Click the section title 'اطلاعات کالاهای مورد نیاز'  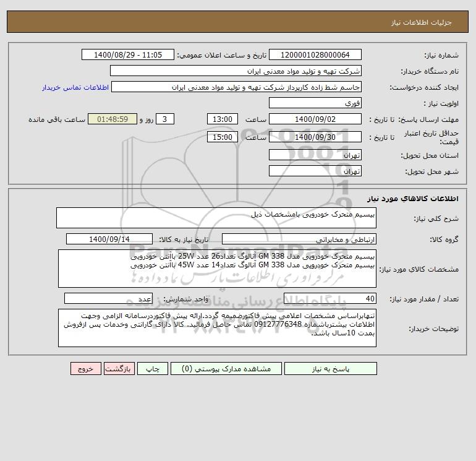[413, 199]
